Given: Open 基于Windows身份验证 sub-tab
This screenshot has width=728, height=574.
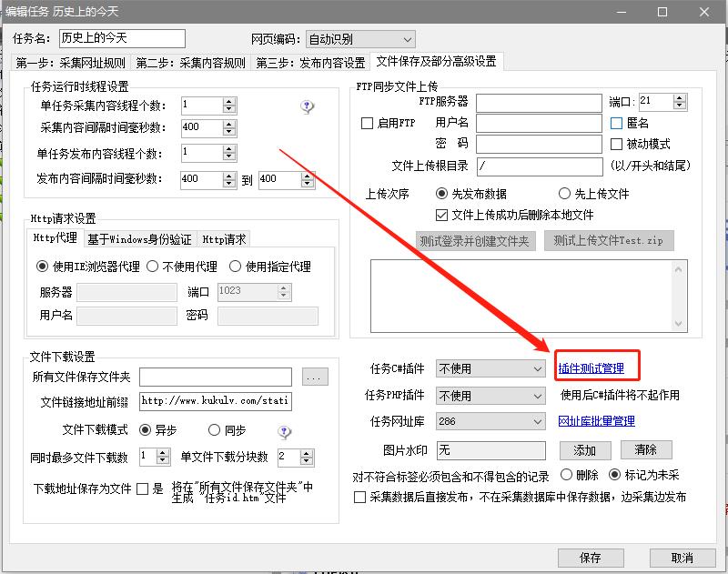Looking at the screenshot, I should [140, 239].
